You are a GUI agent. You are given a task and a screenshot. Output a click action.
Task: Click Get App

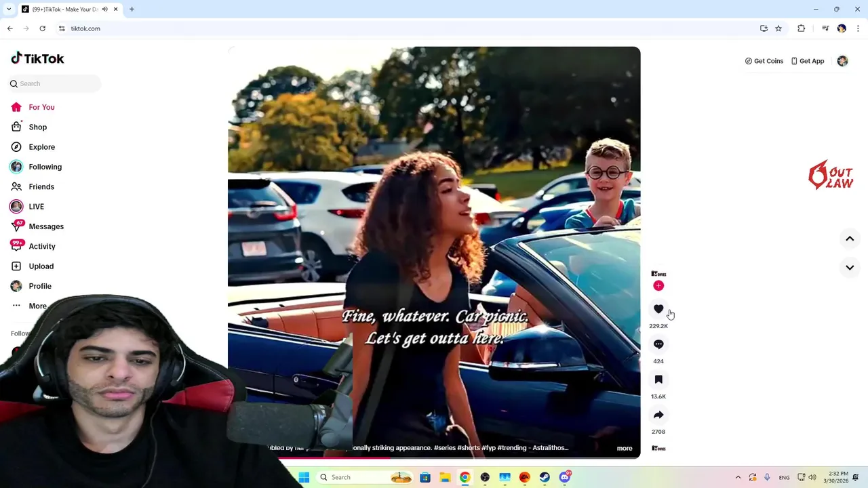(808, 61)
